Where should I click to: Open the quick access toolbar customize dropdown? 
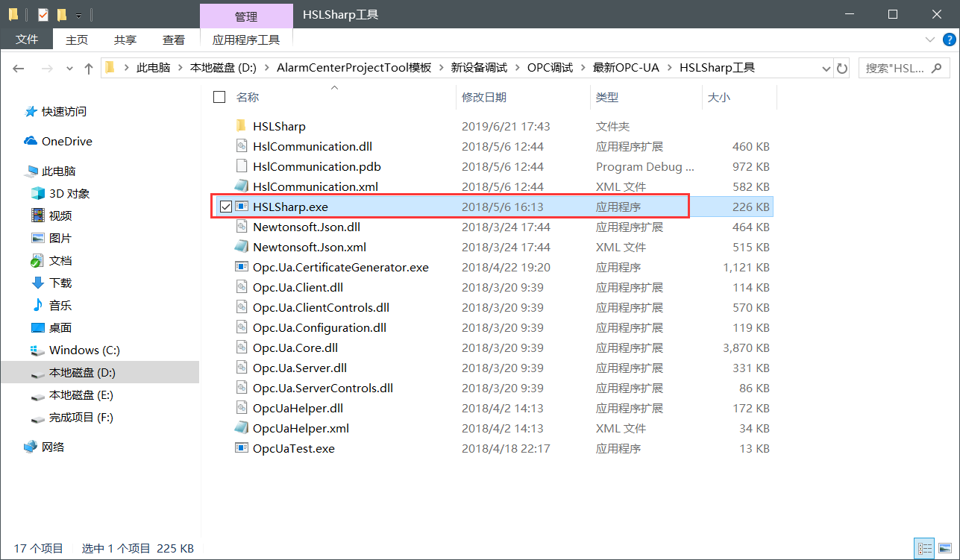pos(78,15)
